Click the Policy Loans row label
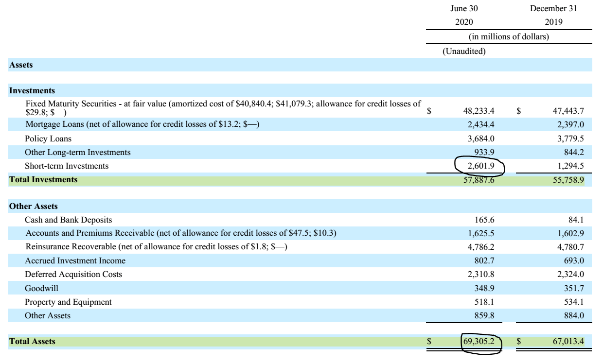The image size is (603, 364). point(48,139)
